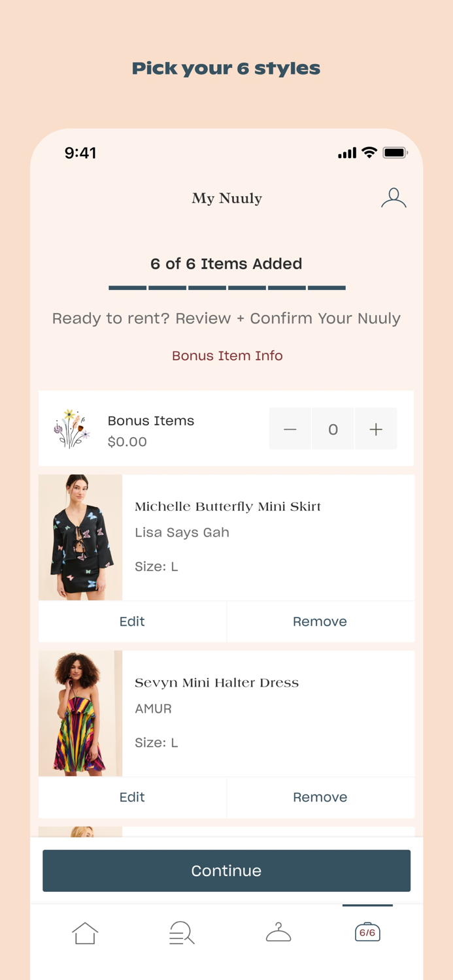This screenshot has width=453, height=980.
Task: Open the Michelle Butterfly Mini Skirt photo
Action: (80, 537)
